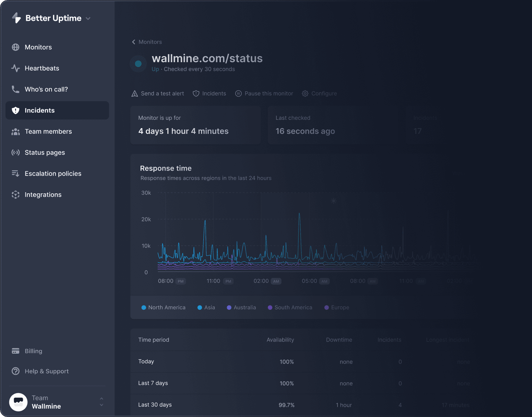Click the wallmine.com/status title
The image size is (532, 417).
(x=207, y=58)
